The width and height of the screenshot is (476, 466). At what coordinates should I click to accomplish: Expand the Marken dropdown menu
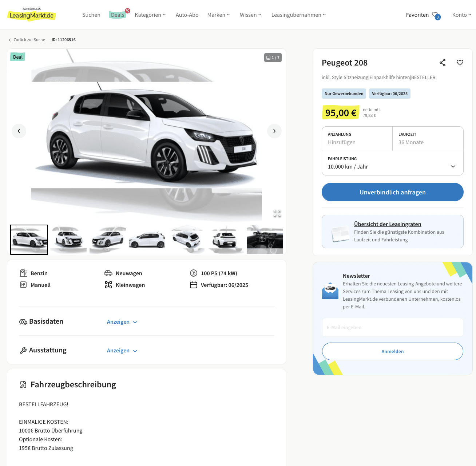click(x=219, y=15)
